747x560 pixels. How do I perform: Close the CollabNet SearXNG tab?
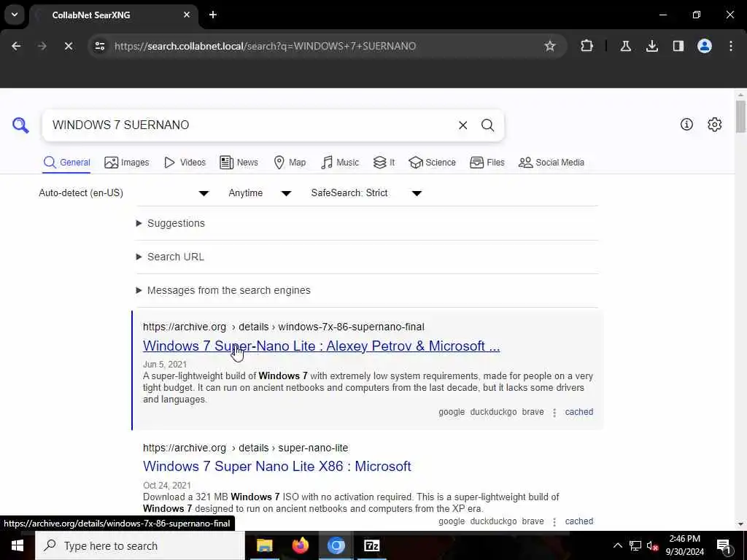pos(187,15)
